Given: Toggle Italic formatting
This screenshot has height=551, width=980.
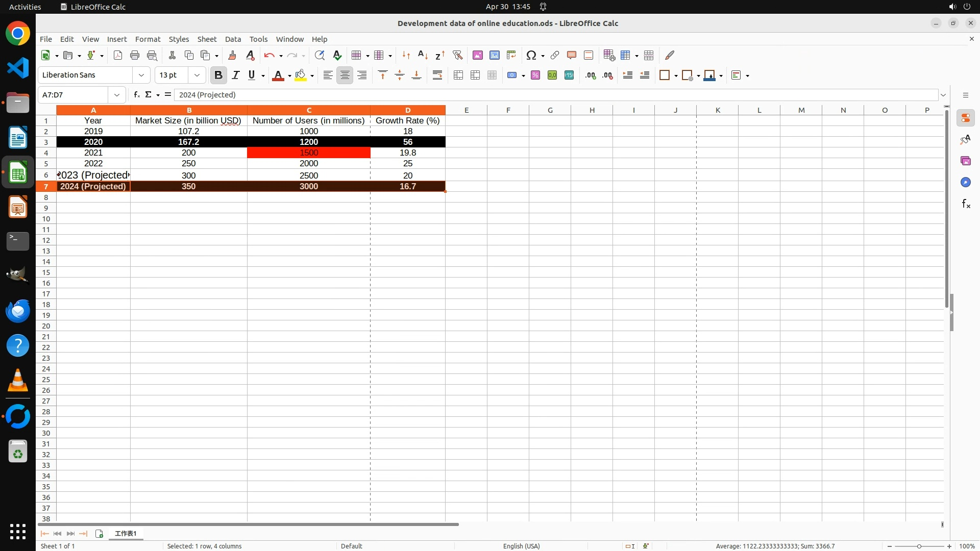Looking at the screenshot, I should (x=235, y=76).
